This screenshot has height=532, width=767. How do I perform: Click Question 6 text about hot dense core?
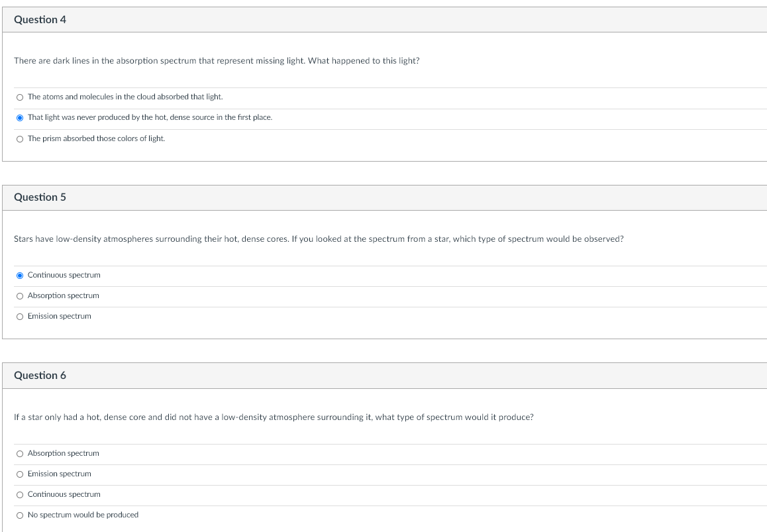[274, 417]
